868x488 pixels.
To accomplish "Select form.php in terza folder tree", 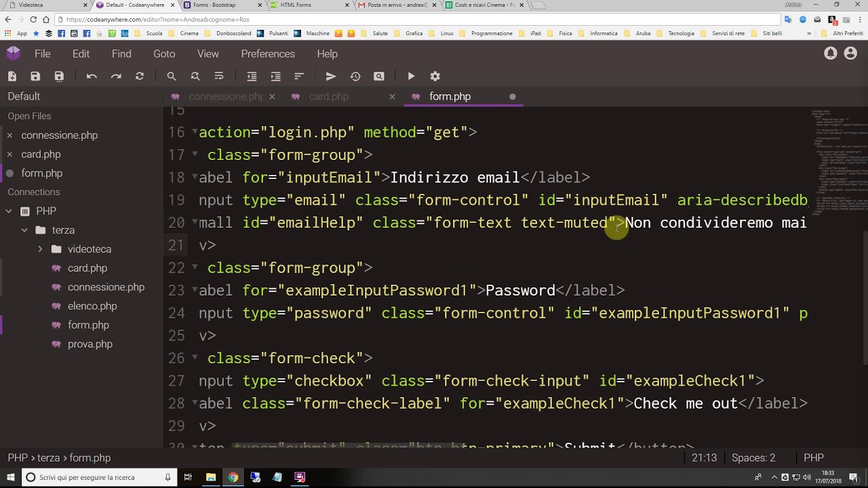I will coord(88,325).
